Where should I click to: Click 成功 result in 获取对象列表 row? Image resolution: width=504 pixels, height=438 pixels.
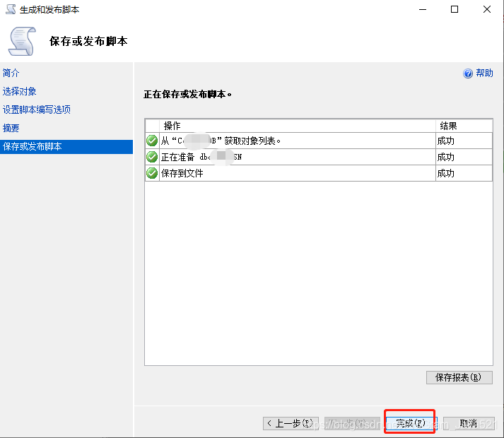point(445,141)
